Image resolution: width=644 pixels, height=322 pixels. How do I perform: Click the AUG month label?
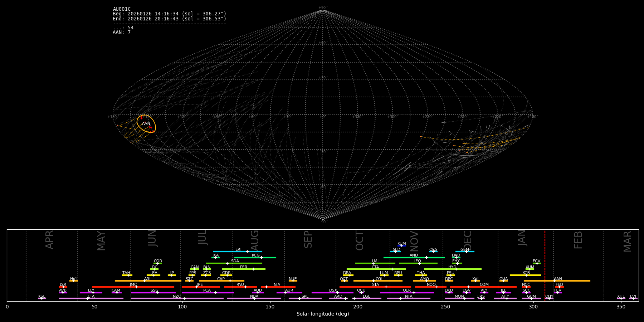(x=254, y=240)
